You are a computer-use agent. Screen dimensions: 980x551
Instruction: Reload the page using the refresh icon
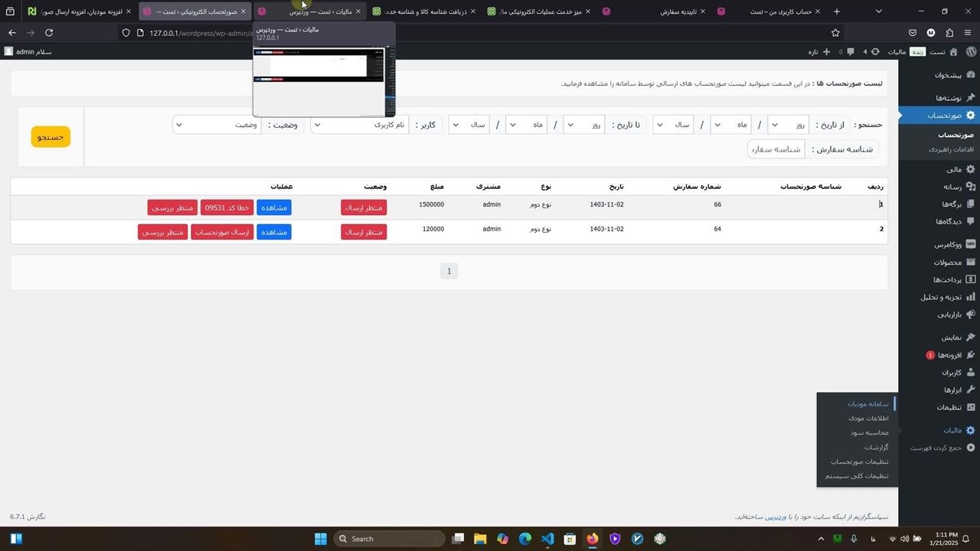(x=49, y=33)
